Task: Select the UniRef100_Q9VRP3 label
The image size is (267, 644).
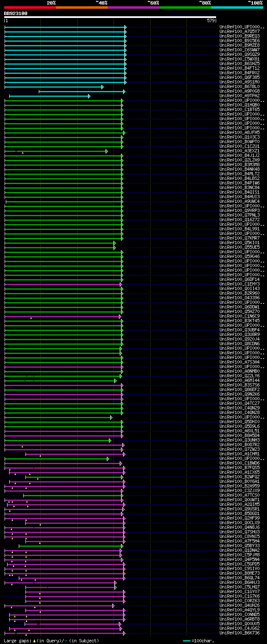Action: [x=239, y=210]
